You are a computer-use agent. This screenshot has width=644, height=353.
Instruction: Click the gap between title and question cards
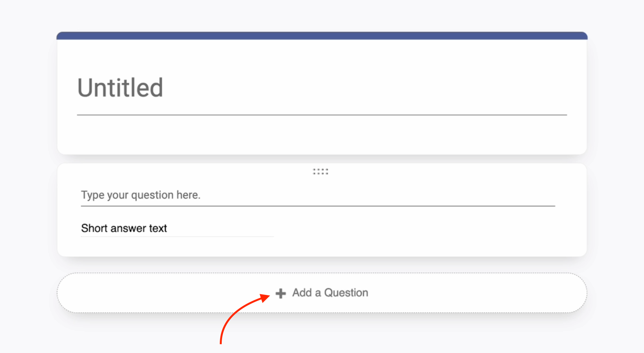[322, 159]
